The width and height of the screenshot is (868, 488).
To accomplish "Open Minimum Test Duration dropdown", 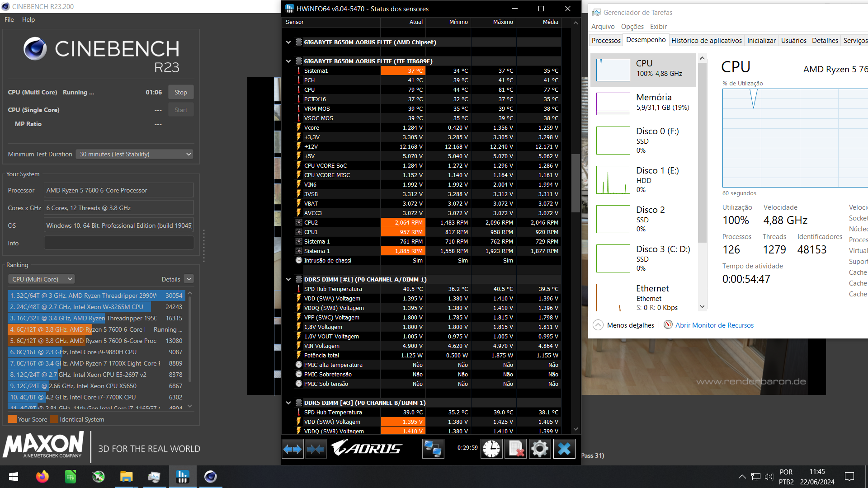I will point(135,154).
